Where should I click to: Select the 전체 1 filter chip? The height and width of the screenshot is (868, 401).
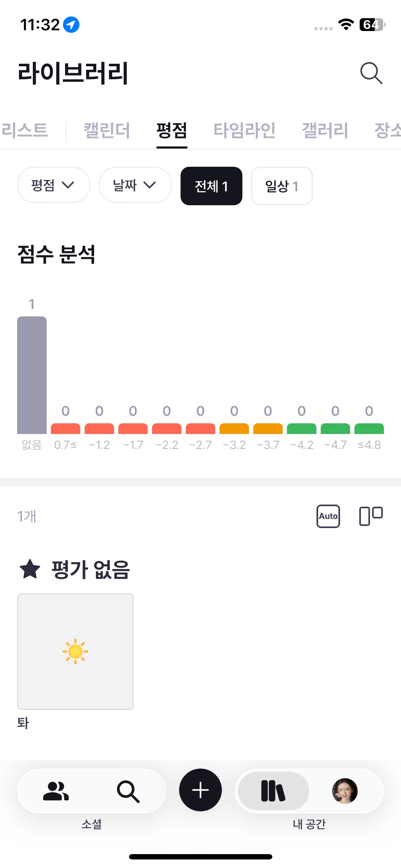(x=211, y=186)
